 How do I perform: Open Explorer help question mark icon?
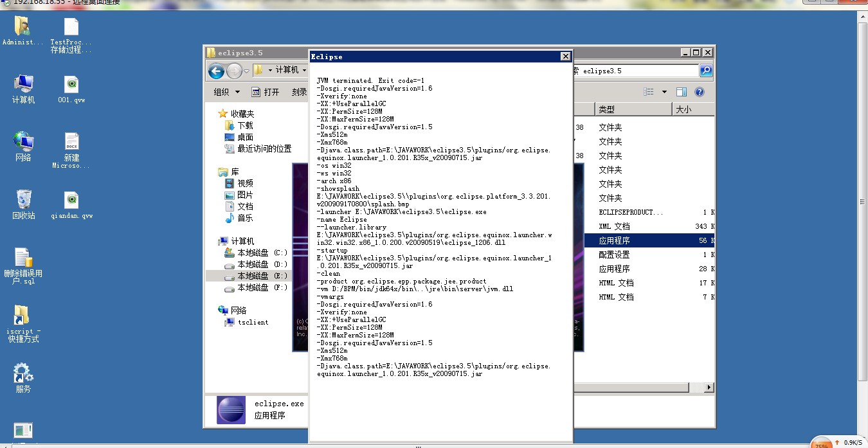click(x=700, y=92)
